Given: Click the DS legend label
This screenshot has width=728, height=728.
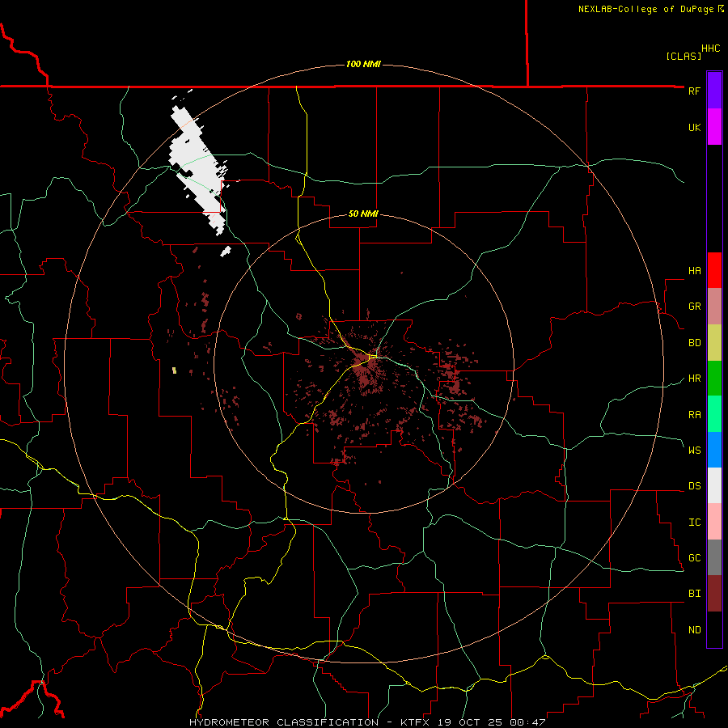Looking at the screenshot, I should pos(694,485).
